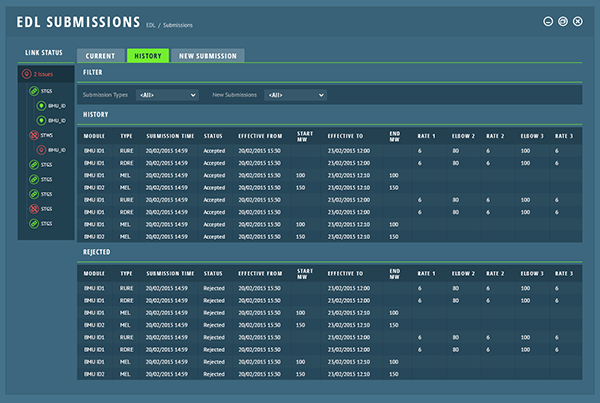
Task: Click Rate 2 header in Rejected table
Action: click(x=495, y=273)
